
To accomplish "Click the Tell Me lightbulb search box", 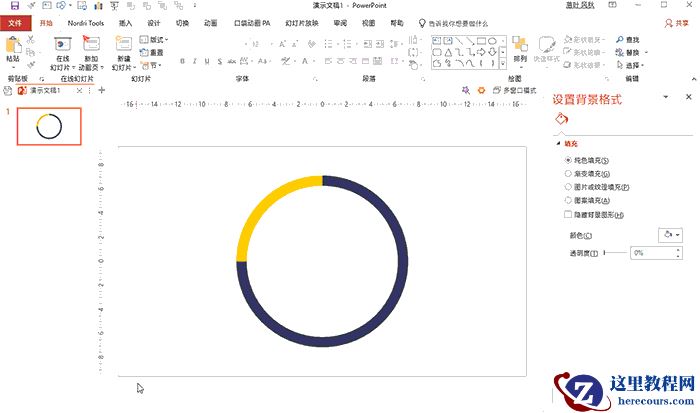I will pyautogui.click(x=453, y=23).
